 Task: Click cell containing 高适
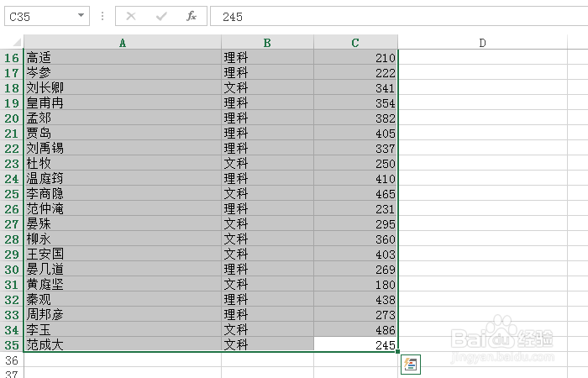pyautogui.click(x=123, y=57)
